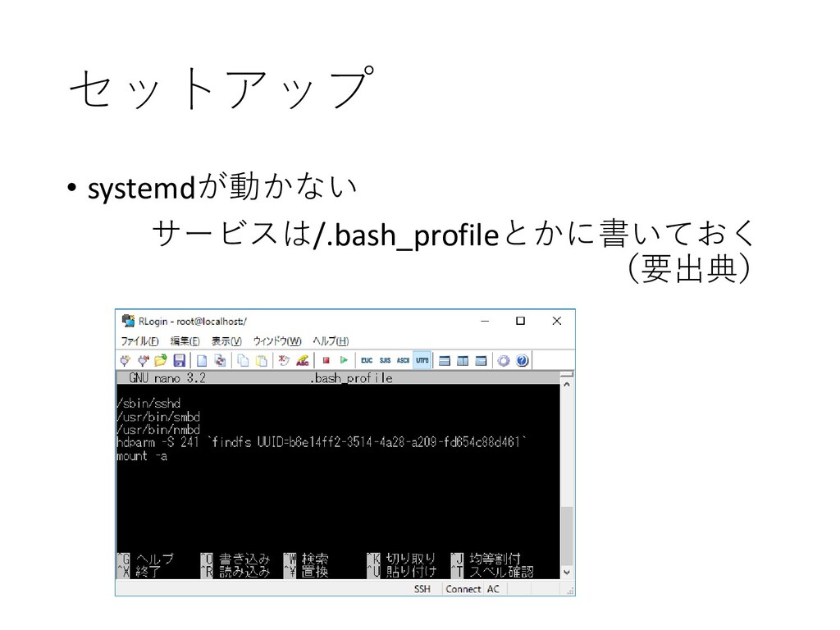Click the /sbin/sshd line in nano
Image resolution: width=840 pixels, height=630 pixels.
point(148,404)
